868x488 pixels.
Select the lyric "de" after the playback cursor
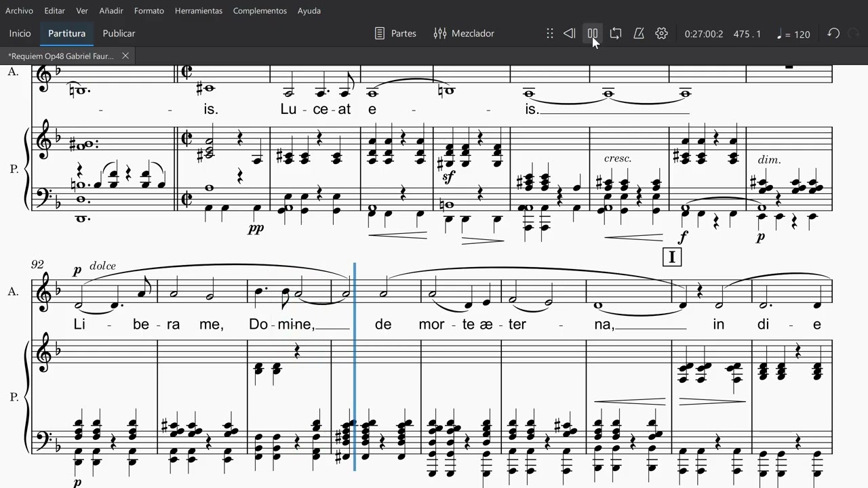pos(383,325)
